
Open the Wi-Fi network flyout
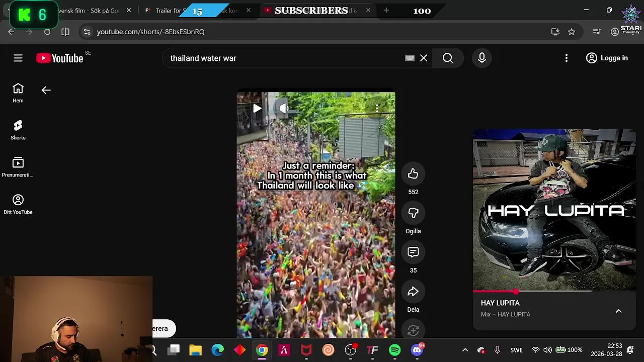(536, 350)
